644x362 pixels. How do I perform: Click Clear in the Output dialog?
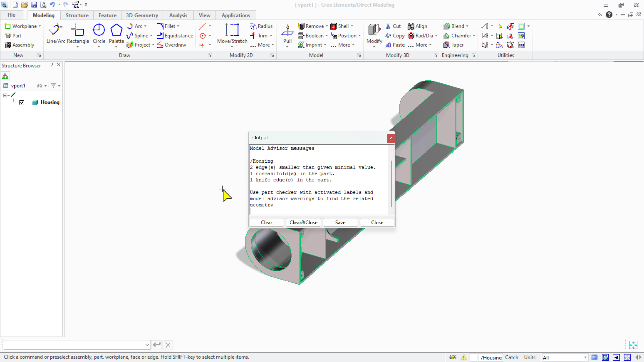pyautogui.click(x=266, y=222)
